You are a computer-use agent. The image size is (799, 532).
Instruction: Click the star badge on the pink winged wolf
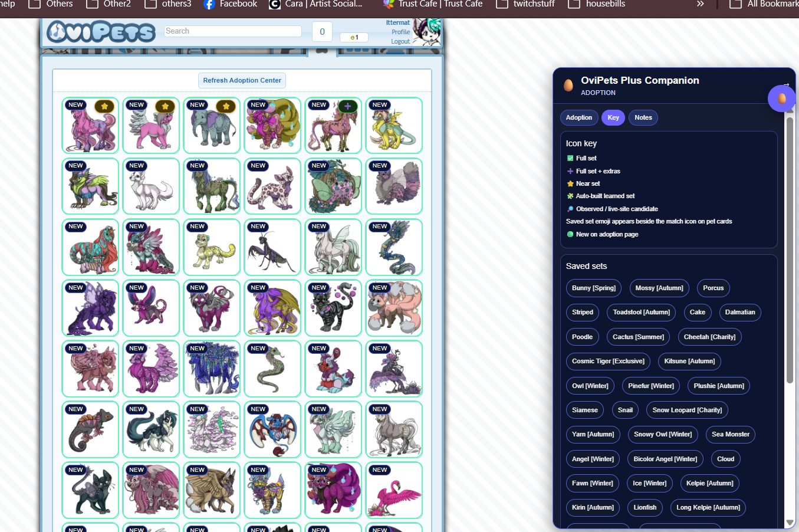[x=165, y=106]
